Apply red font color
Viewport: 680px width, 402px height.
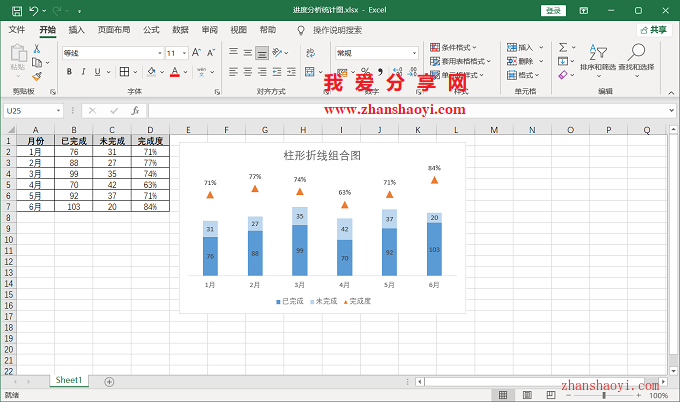[175, 72]
